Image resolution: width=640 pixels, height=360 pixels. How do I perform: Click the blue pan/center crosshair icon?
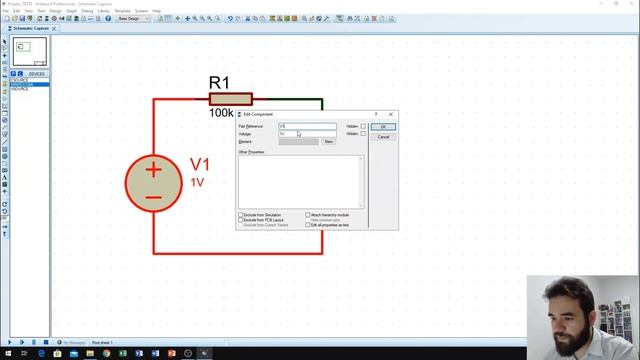click(x=187, y=19)
